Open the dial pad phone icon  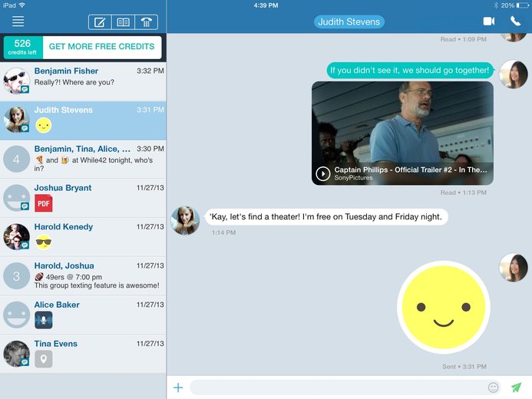146,22
